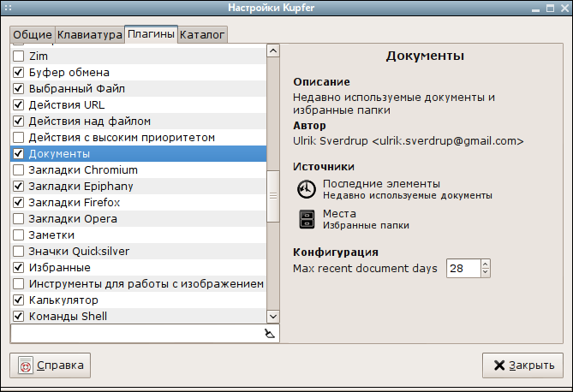Screen dimensions: 573x392
Task: Switch to the Клавиатура tab
Action: tap(90, 35)
